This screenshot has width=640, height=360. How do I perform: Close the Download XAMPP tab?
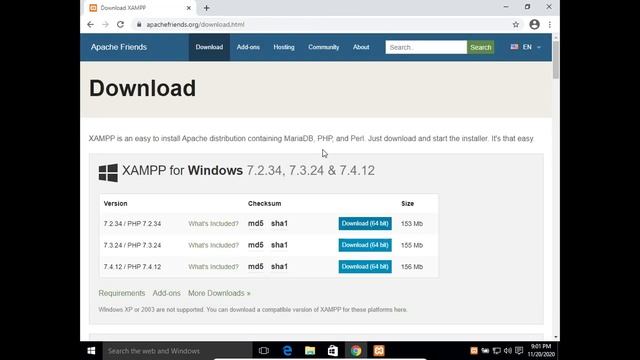click(x=189, y=8)
